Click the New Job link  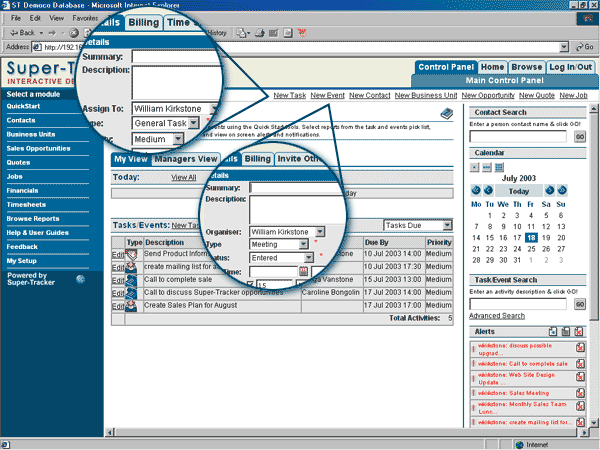tap(573, 95)
